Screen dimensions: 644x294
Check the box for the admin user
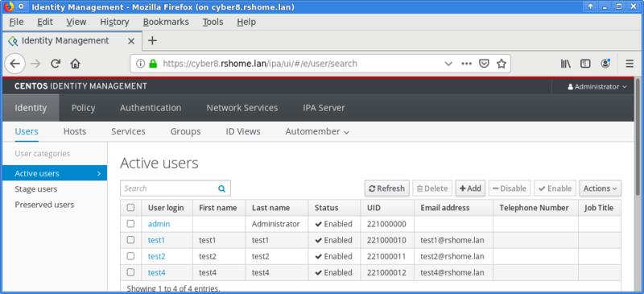pyautogui.click(x=130, y=224)
